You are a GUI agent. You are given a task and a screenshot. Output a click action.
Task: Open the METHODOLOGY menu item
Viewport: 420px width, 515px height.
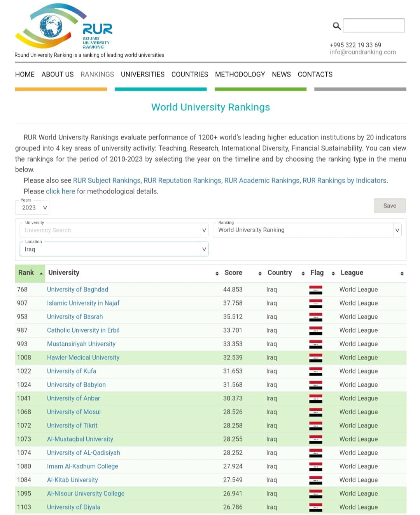click(x=240, y=74)
